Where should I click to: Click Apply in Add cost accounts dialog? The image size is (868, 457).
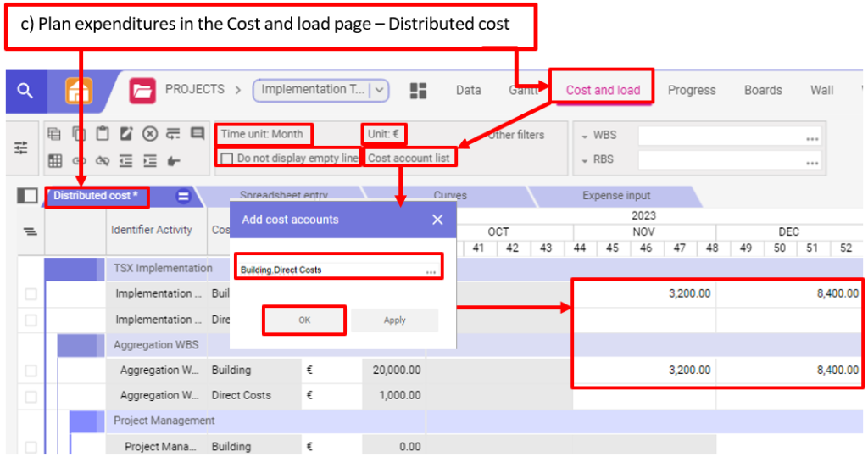[x=394, y=320]
